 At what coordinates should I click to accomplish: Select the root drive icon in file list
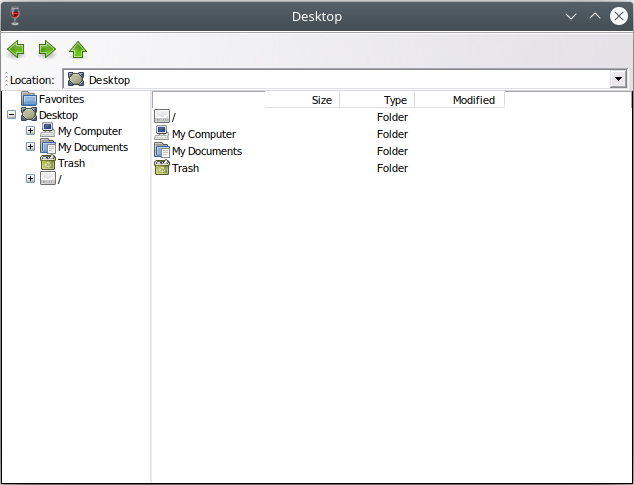[162, 116]
